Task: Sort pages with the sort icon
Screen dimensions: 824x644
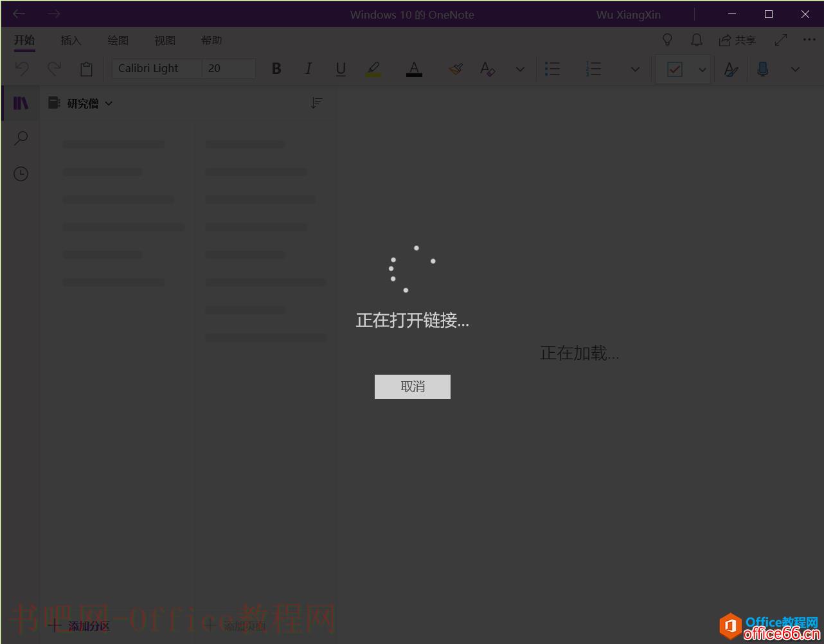Action: click(316, 103)
